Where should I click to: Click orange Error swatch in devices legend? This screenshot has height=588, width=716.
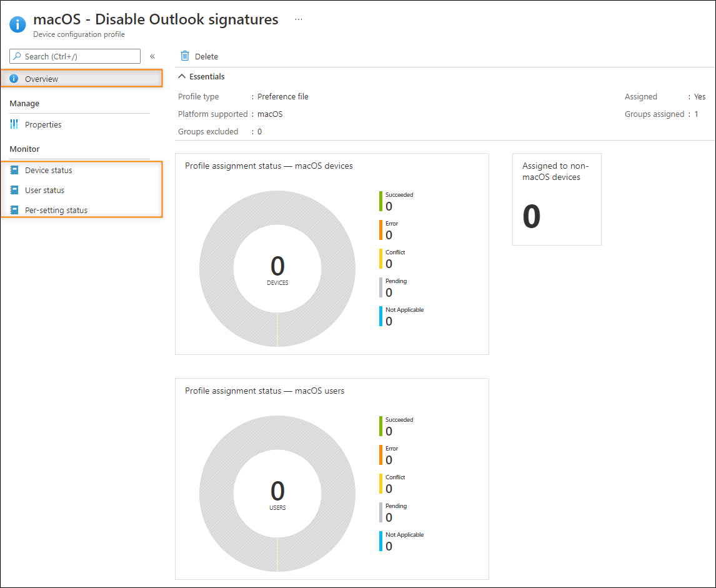click(381, 230)
